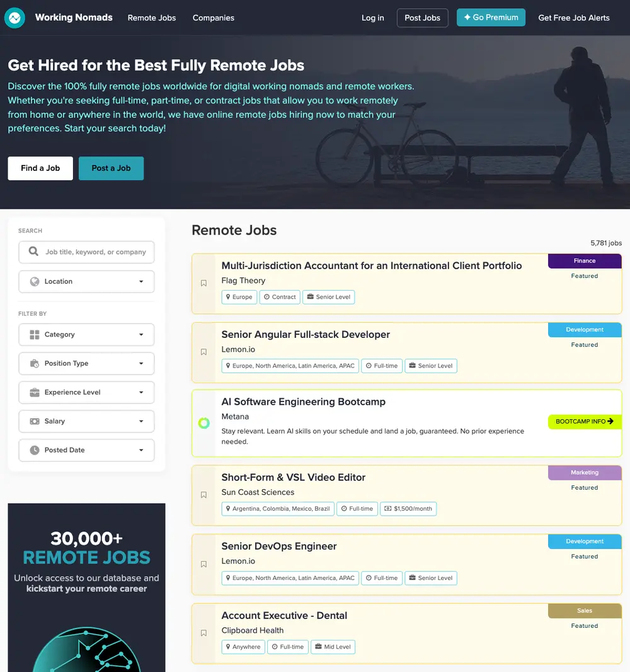Click Argentina, Colombia, Mexico, Brazil location tag
Image resolution: width=630 pixels, height=672 pixels.
pos(278,509)
